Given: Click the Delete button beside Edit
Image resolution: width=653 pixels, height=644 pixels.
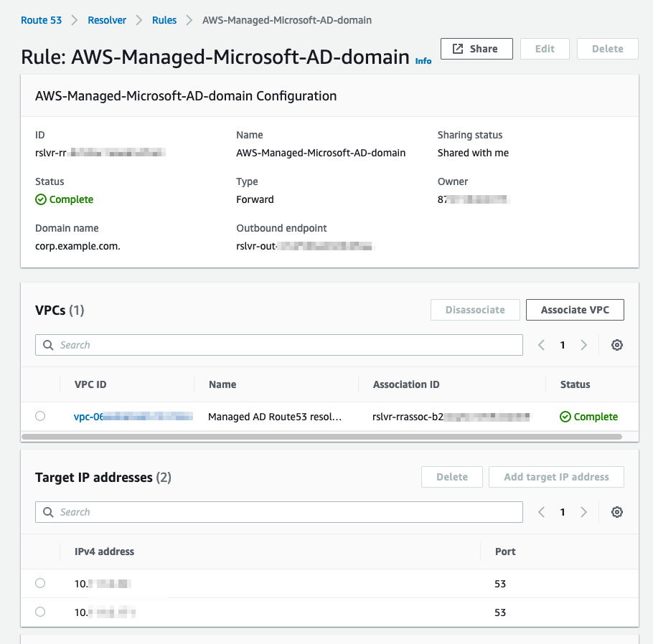Looking at the screenshot, I should click(x=607, y=49).
